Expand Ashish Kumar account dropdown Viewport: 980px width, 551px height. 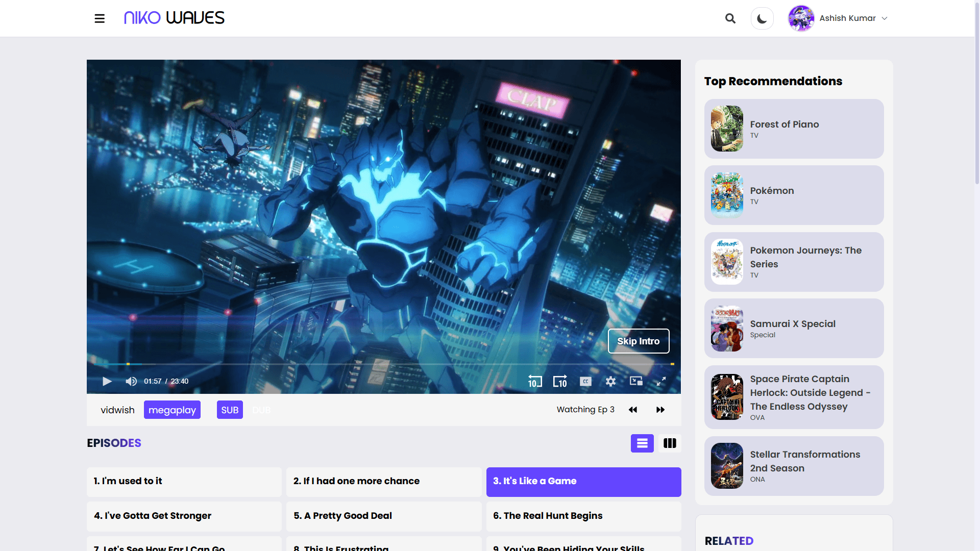(885, 18)
